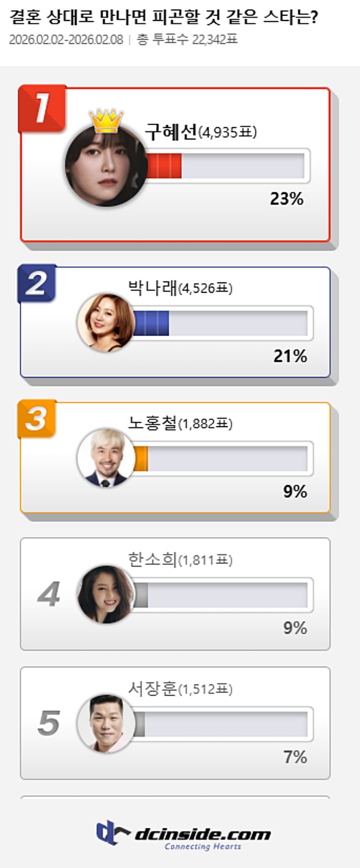The width and height of the screenshot is (360, 868).
Task: Click the name 구혜선 (4,935표)
Action: [200, 133]
